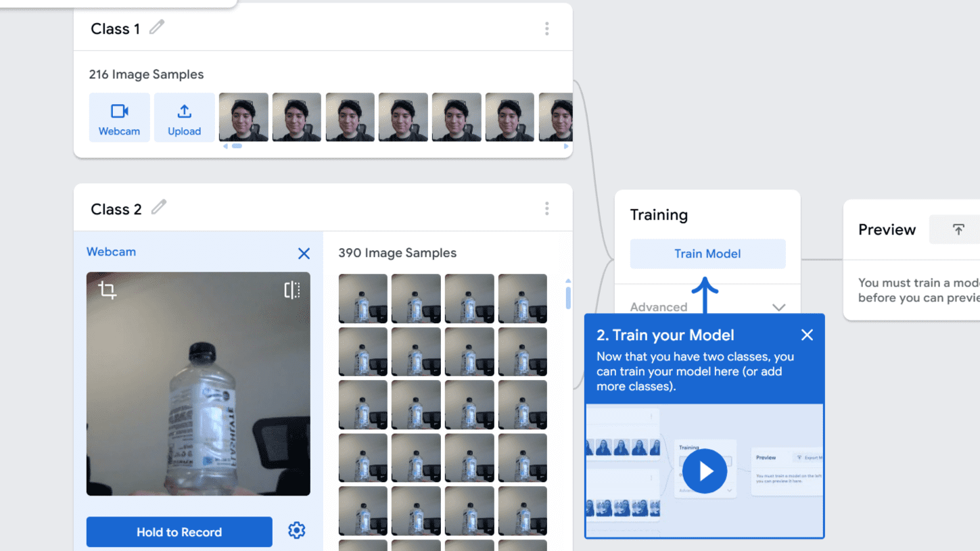Open webcam record settings gear
980x551 pixels.
tap(296, 531)
